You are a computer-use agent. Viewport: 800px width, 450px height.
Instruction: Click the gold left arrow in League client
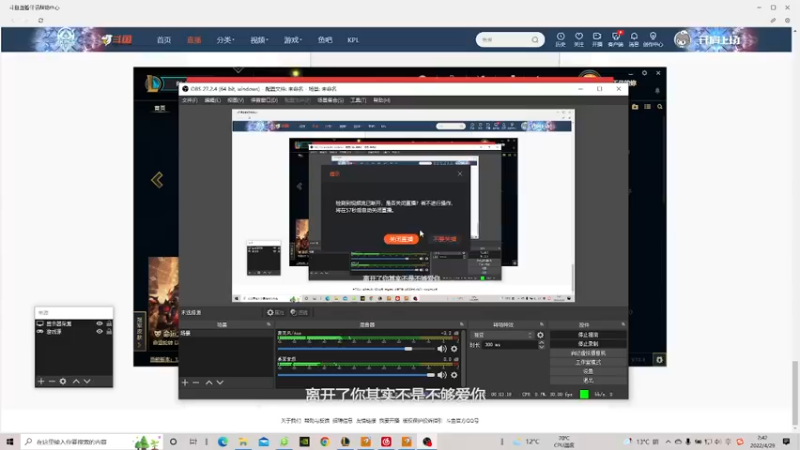157,180
